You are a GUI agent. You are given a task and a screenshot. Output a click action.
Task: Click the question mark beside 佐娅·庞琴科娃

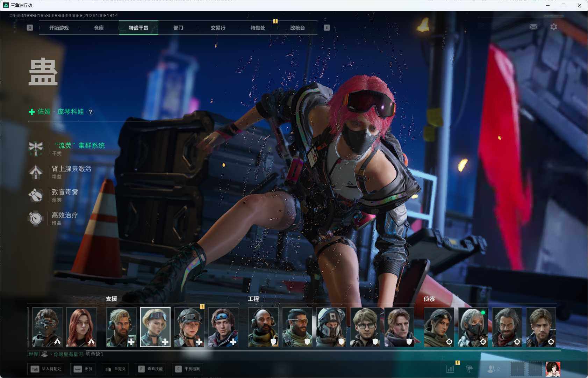coord(91,112)
